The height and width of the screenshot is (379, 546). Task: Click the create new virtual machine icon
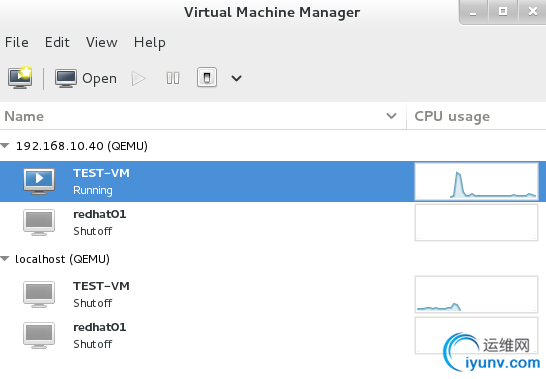tap(20, 78)
